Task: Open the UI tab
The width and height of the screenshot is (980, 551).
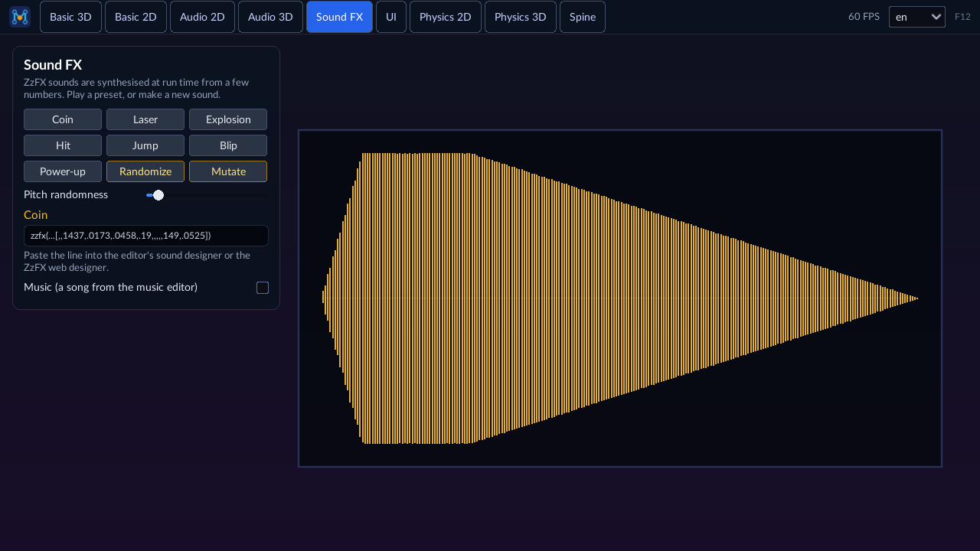Action: 391,17
